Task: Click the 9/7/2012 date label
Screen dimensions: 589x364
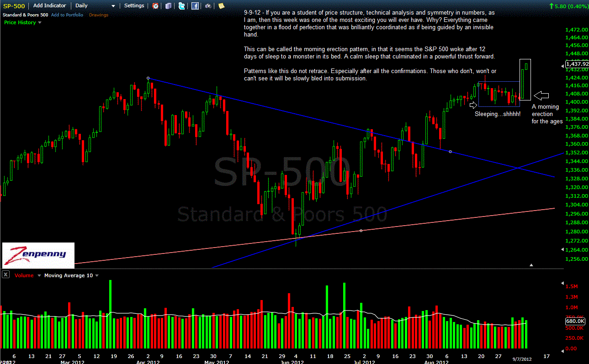Action: click(x=521, y=359)
